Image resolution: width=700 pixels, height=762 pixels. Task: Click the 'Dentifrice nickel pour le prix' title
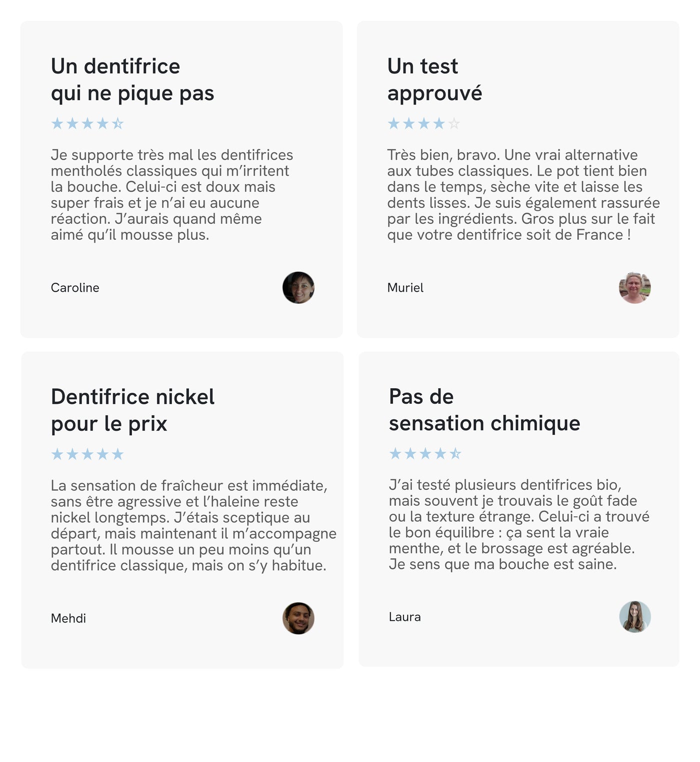click(x=132, y=410)
